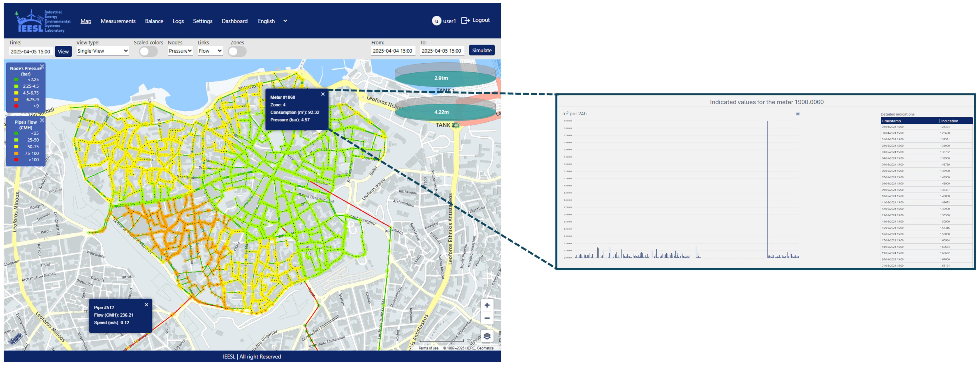
Task: Close the Pipe #512 popup
Action: [147, 305]
